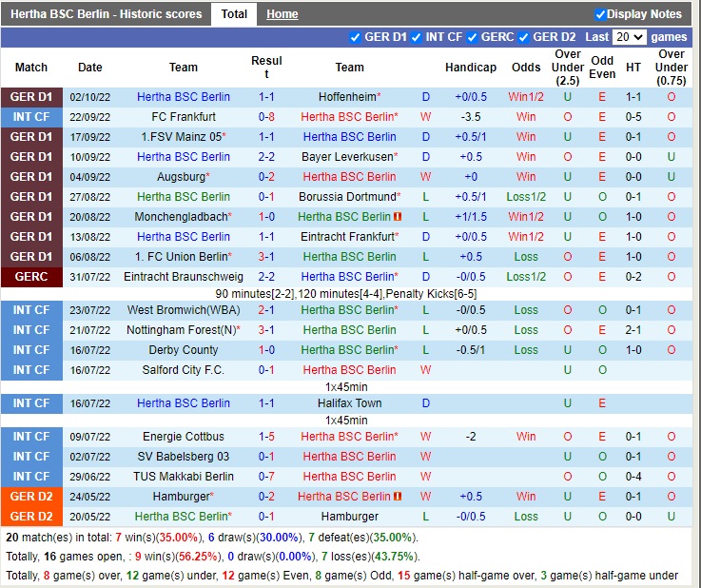This screenshot has height=588, width=701.
Task: Uncheck the GERC cup filter
Action: click(x=473, y=37)
